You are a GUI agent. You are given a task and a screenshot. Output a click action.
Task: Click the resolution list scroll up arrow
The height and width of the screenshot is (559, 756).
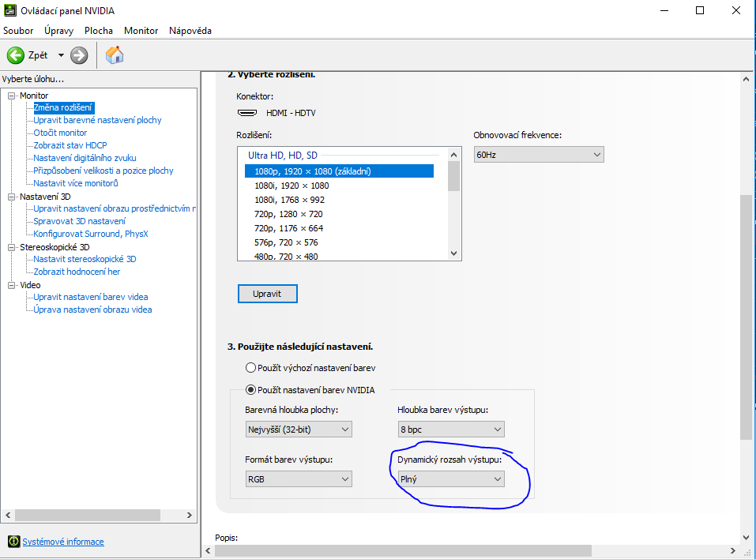[453, 155]
